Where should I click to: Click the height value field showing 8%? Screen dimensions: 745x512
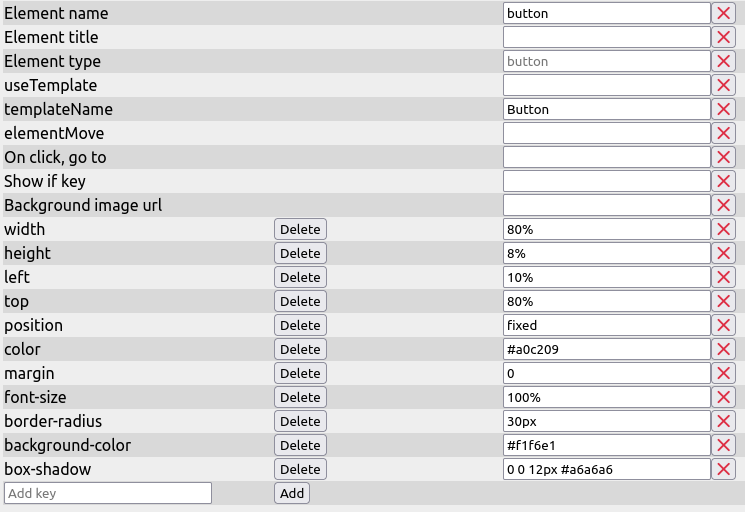click(606, 253)
